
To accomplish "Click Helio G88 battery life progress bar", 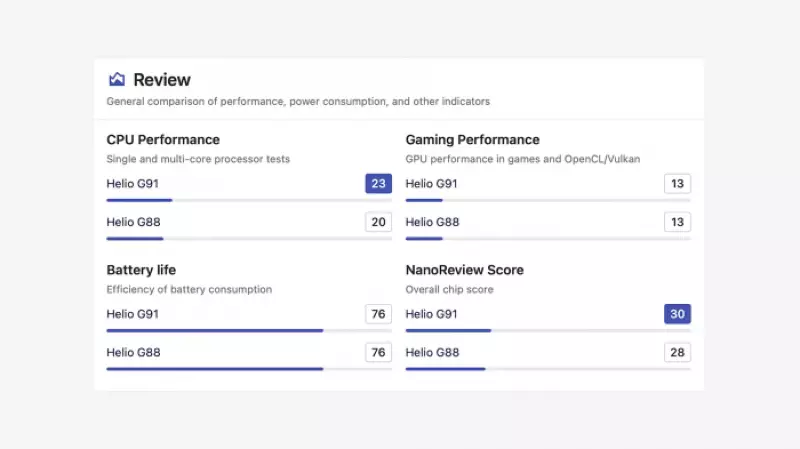I will [x=249, y=369].
